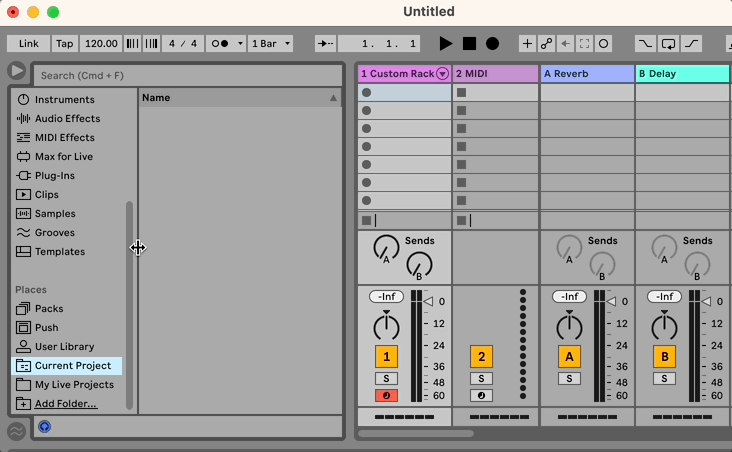Toggle the Automation Arm icon
732x452 pixels.
coord(547,44)
